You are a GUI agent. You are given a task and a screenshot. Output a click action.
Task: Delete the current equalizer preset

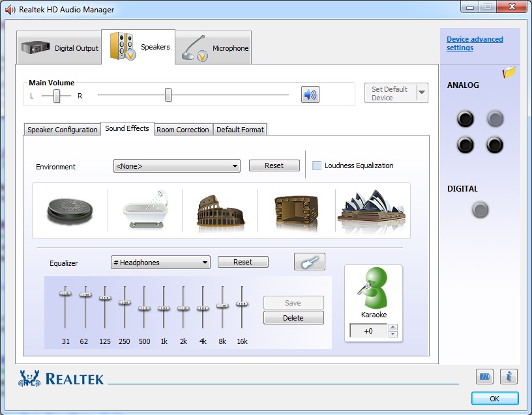click(293, 318)
